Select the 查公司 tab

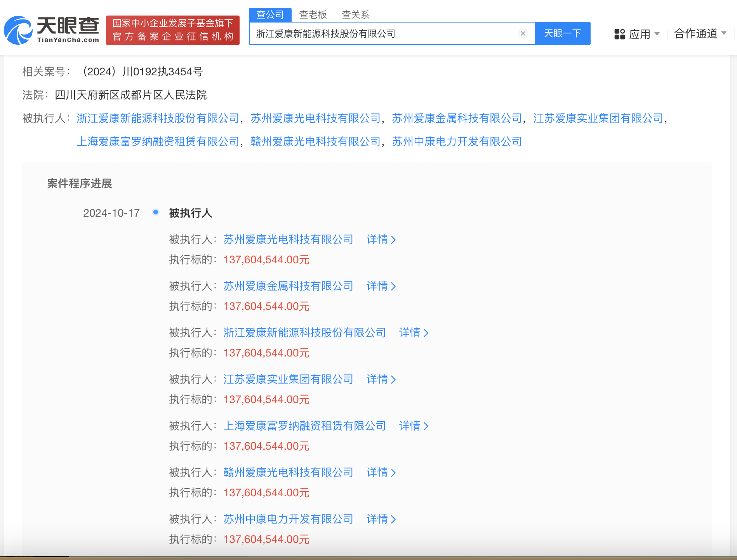tap(270, 14)
